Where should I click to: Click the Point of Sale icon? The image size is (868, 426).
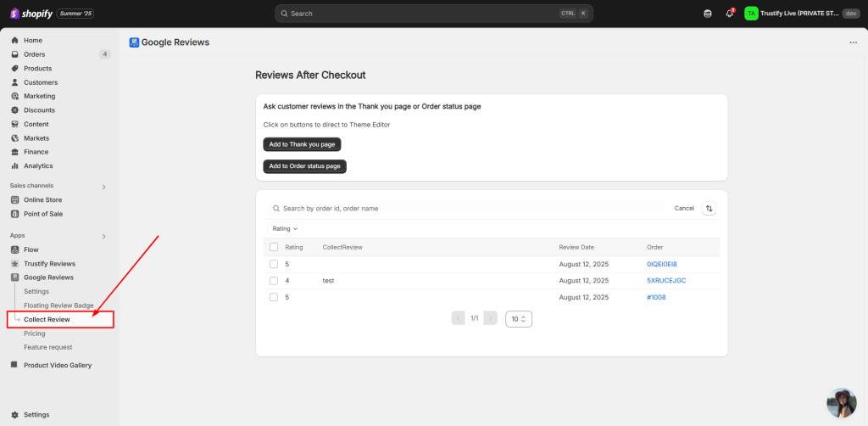(x=15, y=214)
